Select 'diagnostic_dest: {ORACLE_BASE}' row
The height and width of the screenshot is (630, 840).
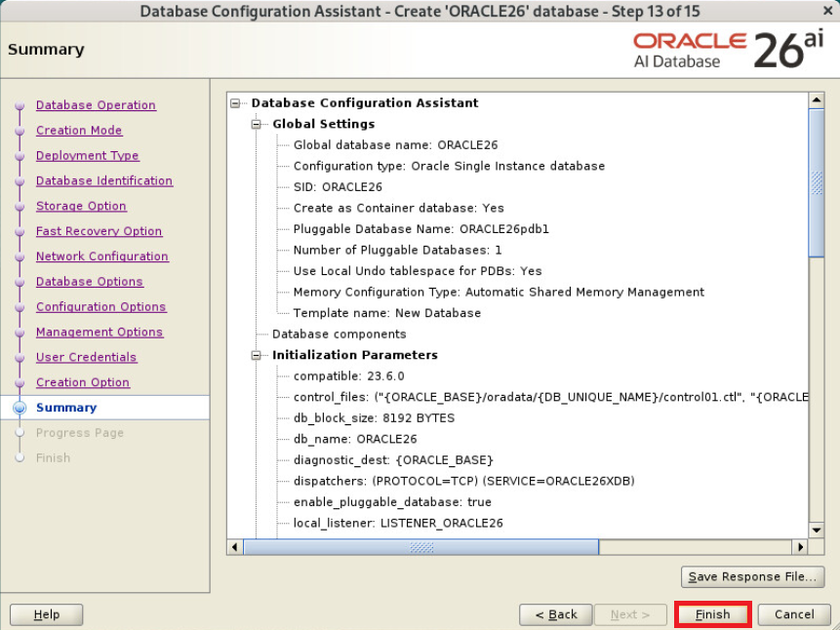click(392, 460)
